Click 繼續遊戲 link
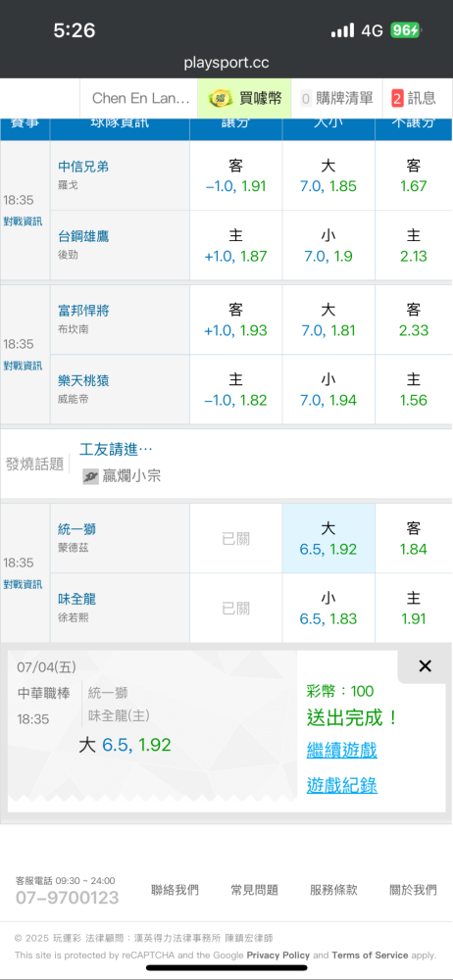The width and height of the screenshot is (453, 980). click(341, 750)
